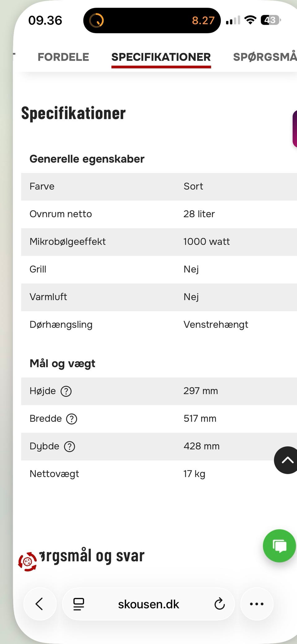This screenshot has width=297, height=644.
Task: Jump to top with the black arrow
Action: pyautogui.click(x=286, y=460)
